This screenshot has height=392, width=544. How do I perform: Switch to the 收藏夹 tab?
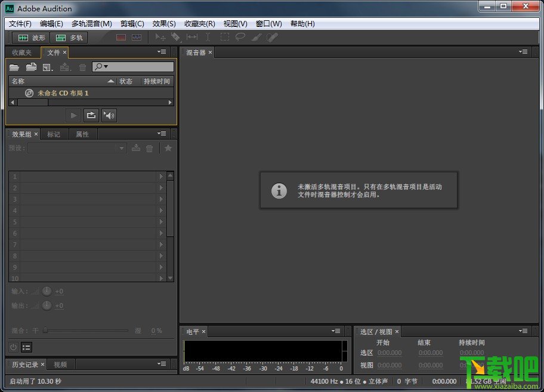[21, 53]
